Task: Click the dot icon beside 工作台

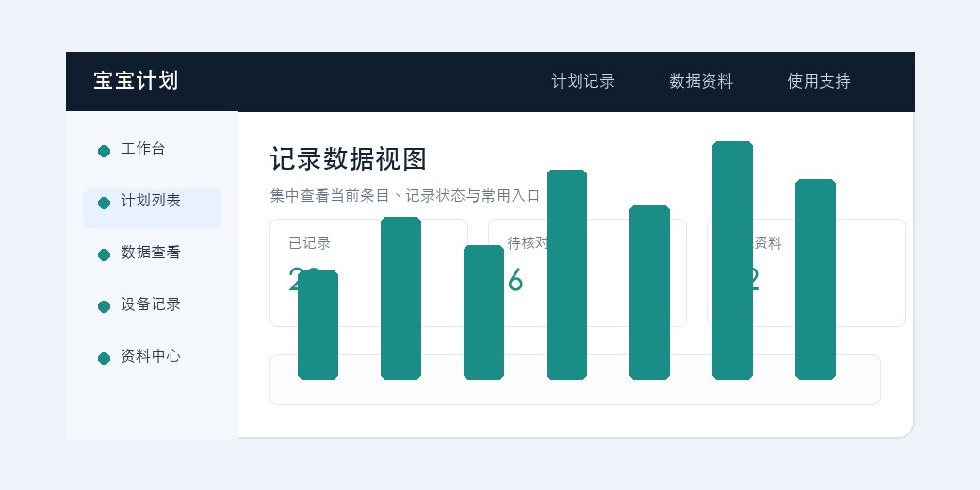Action: click(x=105, y=152)
